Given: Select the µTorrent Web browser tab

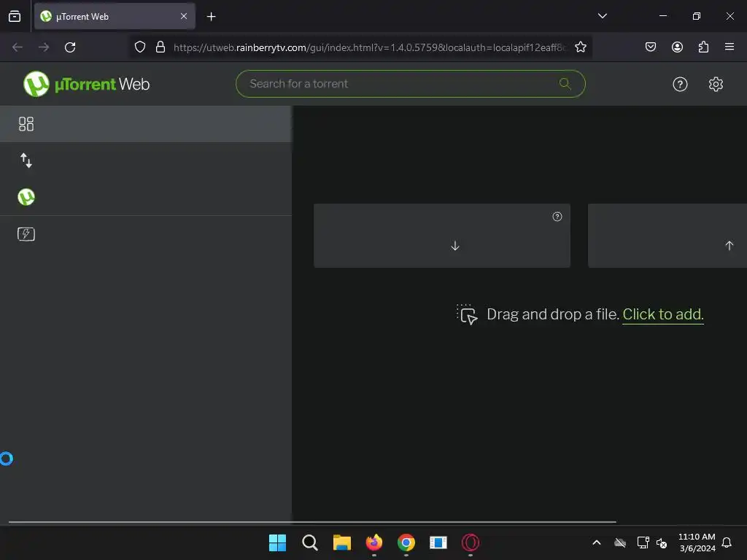Looking at the screenshot, I should (x=115, y=16).
